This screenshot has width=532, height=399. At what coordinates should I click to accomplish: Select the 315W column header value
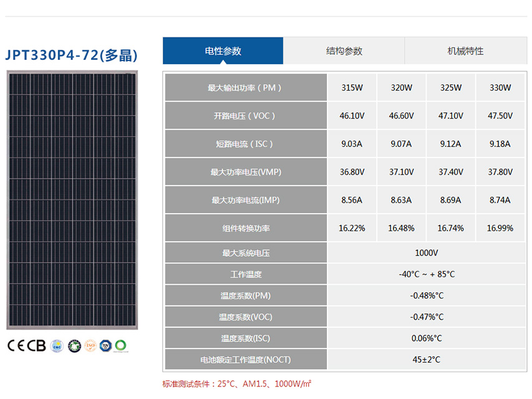(352, 88)
